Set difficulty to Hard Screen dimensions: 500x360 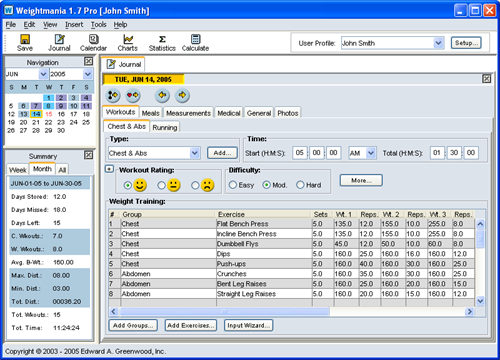tap(309, 185)
